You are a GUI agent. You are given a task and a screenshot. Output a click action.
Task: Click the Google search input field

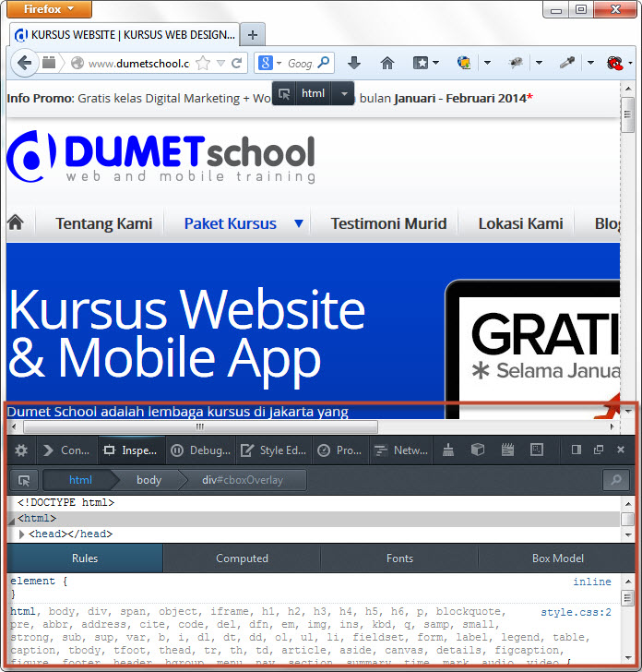(x=301, y=64)
